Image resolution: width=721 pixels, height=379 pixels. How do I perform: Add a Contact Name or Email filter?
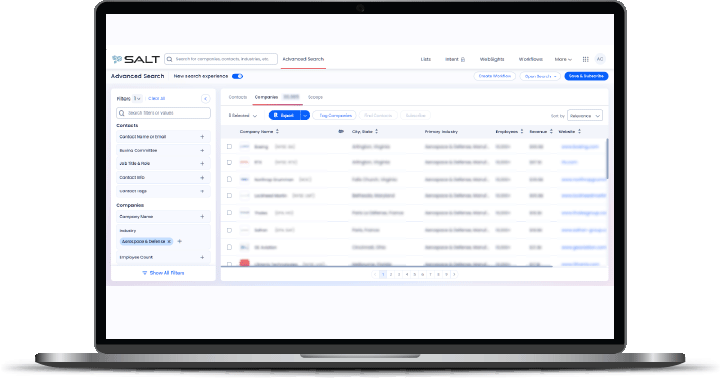(x=202, y=137)
